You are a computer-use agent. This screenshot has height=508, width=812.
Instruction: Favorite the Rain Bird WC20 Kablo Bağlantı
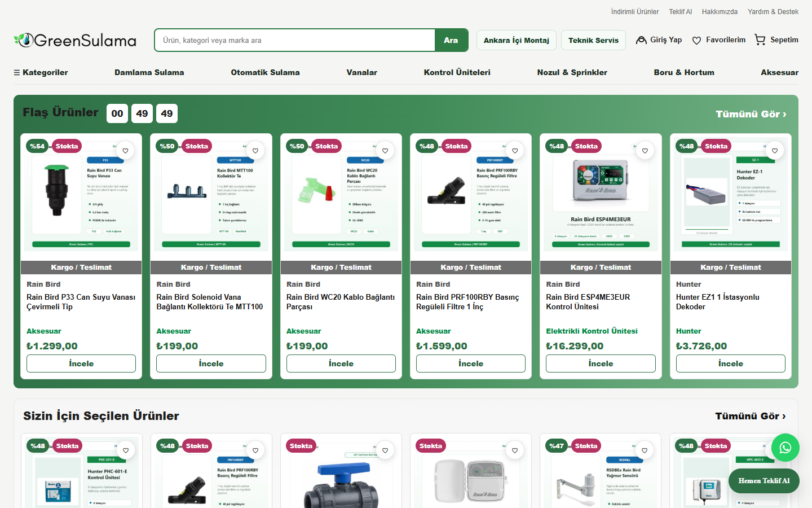(x=385, y=151)
